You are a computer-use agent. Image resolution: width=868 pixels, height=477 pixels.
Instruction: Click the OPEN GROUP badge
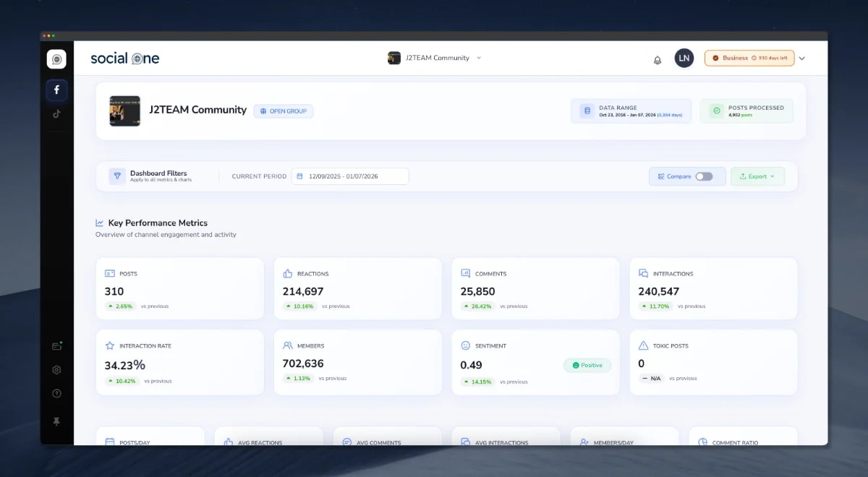tap(283, 111)
